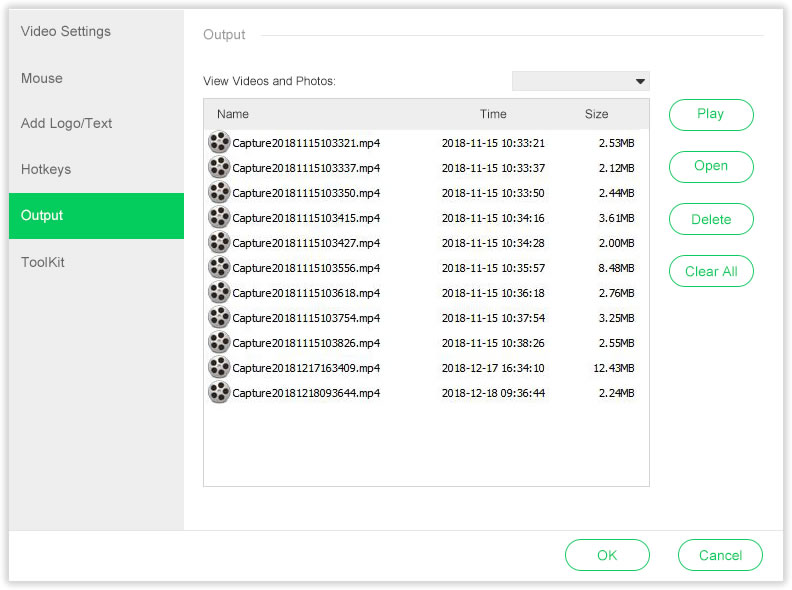Click the 2.55MB size value
Screen dimensions: 792x590
pyautogui.click(x=616, y=343)
